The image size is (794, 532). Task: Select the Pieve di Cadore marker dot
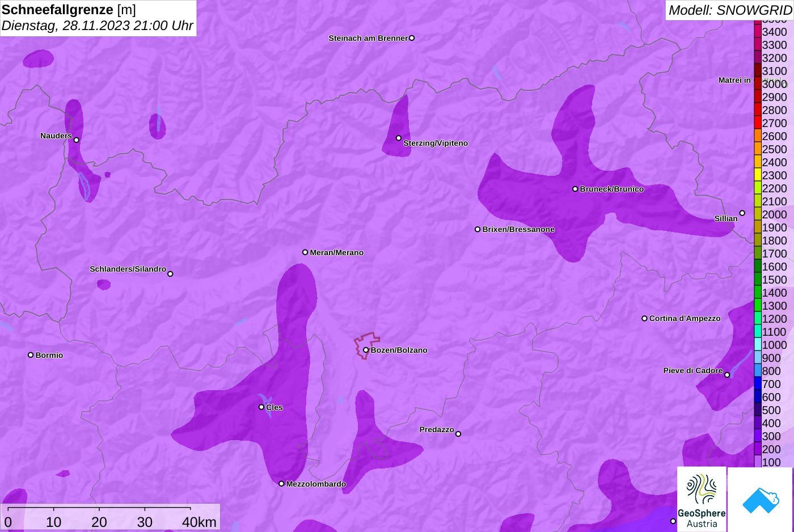click(x=727, y=375)
